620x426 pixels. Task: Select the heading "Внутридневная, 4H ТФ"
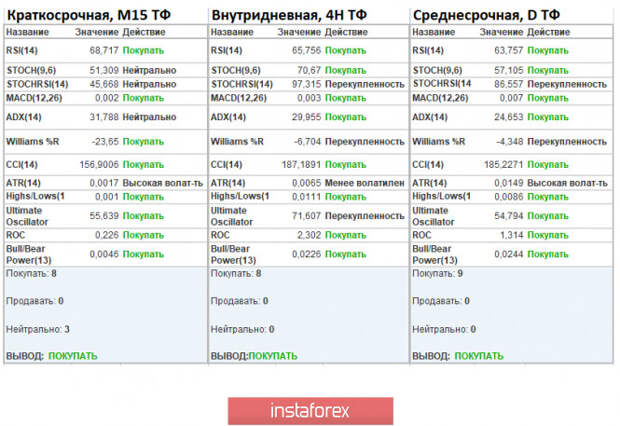pyautogui.click(x=289, y=15)
